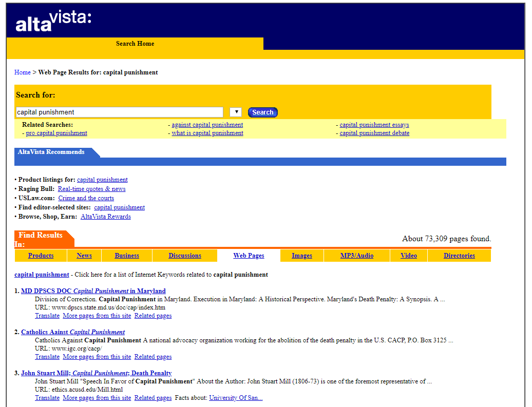Viewport: 532px width, 407px height.
Task: Switch to the Directories tab
Action: 460,256
